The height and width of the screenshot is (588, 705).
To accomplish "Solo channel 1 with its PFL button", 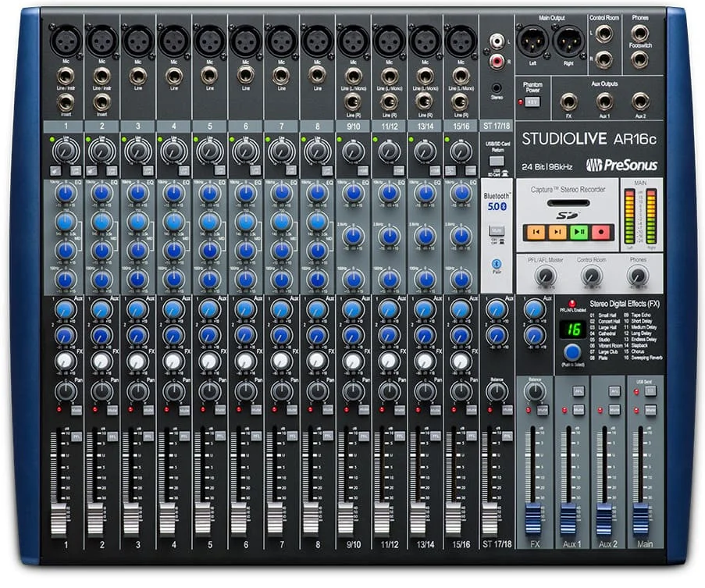I will click(x=77, y=436).
